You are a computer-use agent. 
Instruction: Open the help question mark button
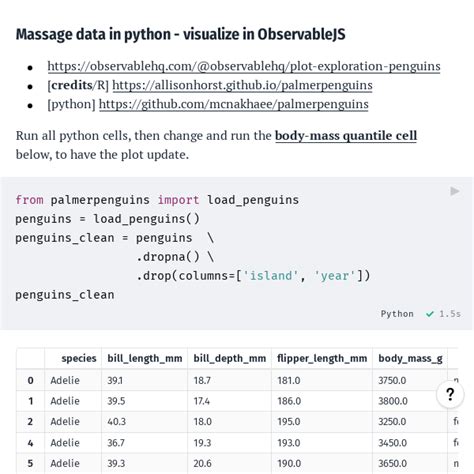450,395
